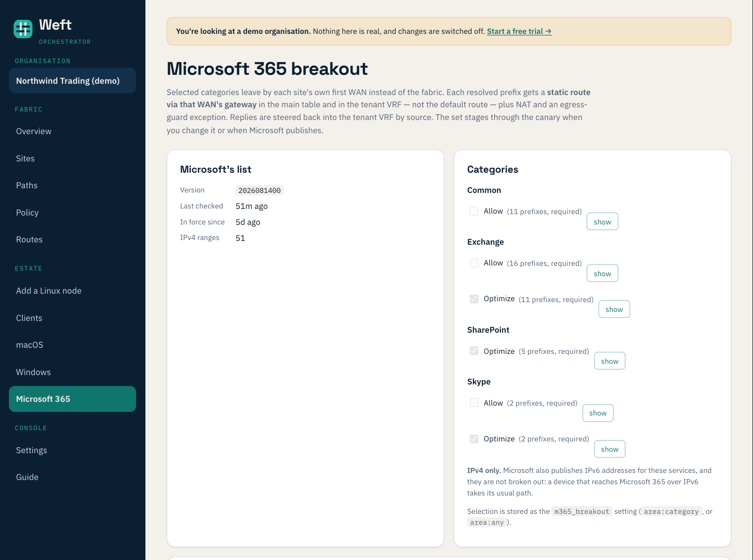Image resolution: width=753 pixels, height=560 pixels.
Task: Click the Weft logo icon
Action: point(23,29)
